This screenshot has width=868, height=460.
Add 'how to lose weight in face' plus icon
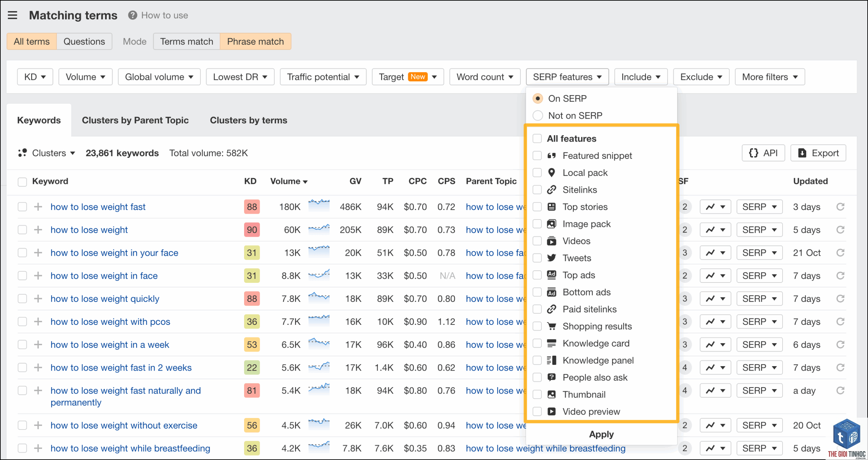(38, 276)
